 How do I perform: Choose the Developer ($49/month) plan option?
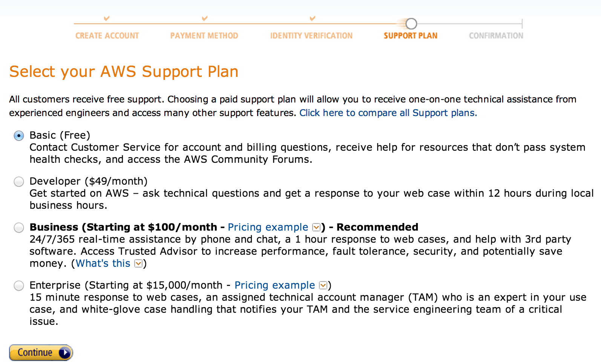[19, 182]
